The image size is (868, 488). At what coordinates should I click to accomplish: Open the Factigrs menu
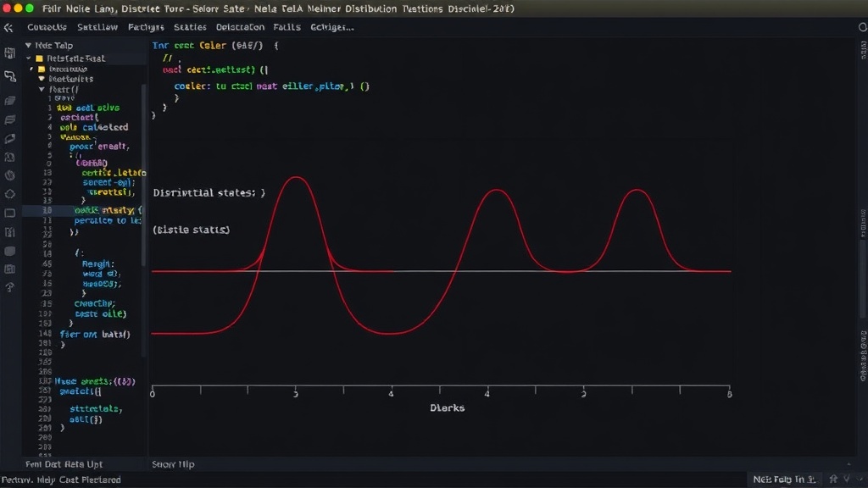[x=146, y=27]
